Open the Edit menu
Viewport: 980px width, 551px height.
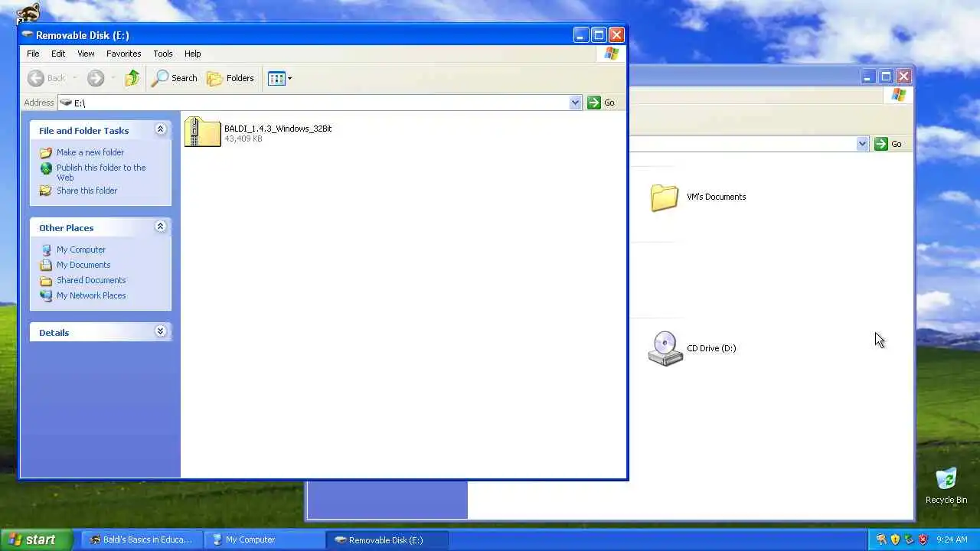click(58, 54)
